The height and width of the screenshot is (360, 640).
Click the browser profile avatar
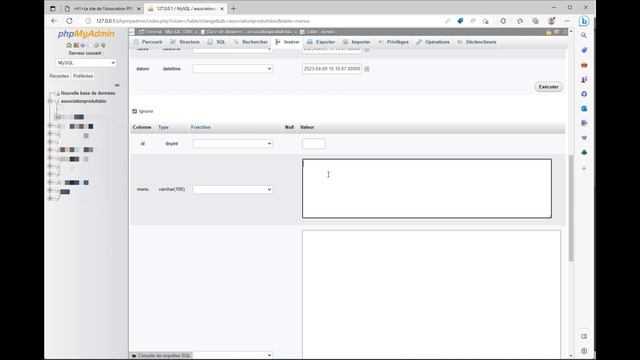pos(551,21)
